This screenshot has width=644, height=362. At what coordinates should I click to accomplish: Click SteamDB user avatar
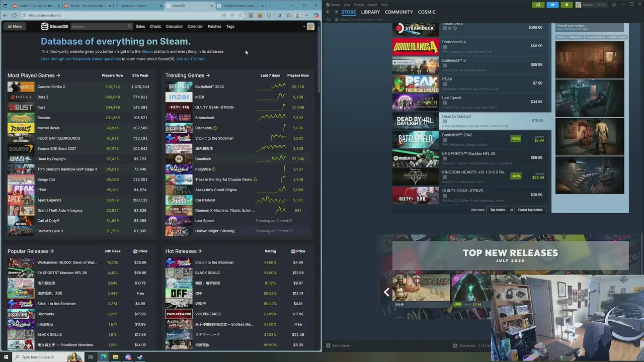point(310,26)
